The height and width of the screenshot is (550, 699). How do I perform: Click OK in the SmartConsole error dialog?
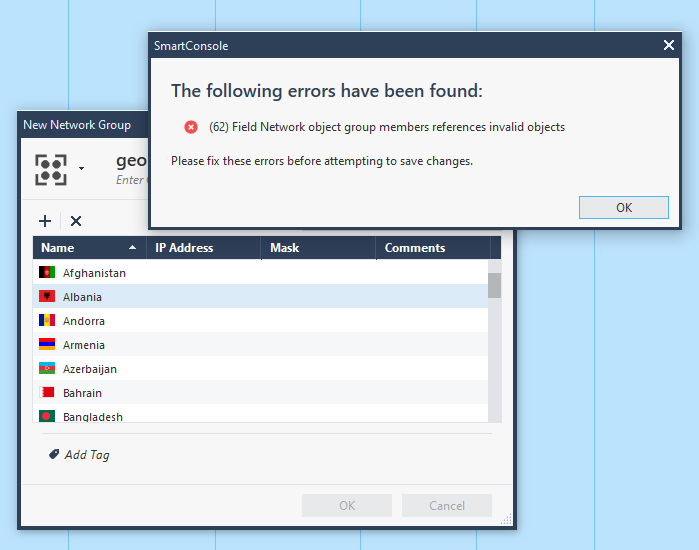tap(624, 207)
